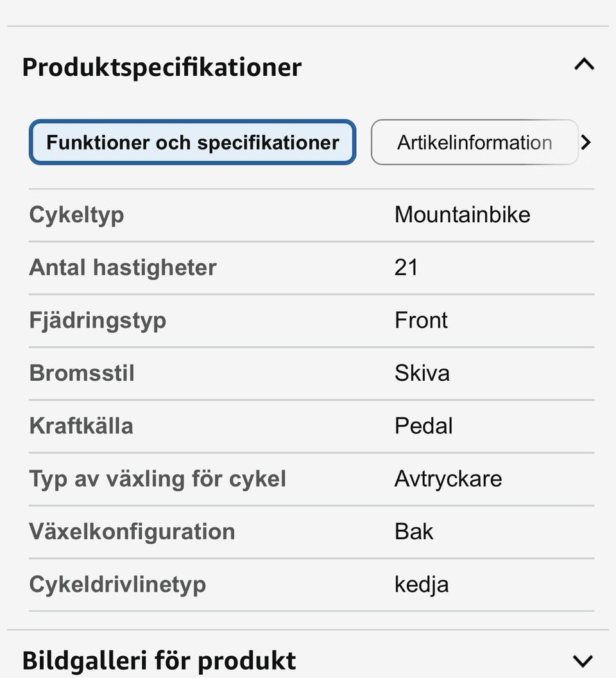Select the Skiva brake value

pyautogui.click(x=422, y=373)
